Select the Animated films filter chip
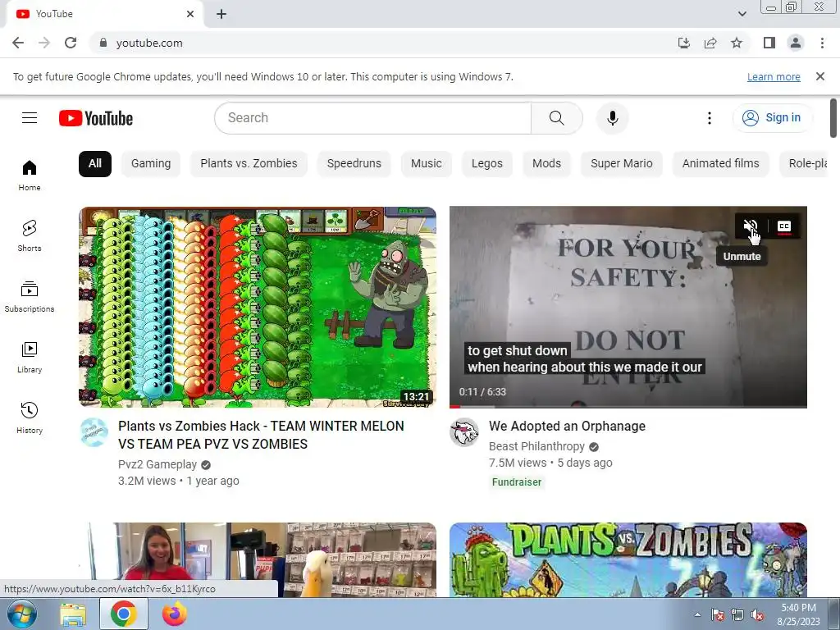This screenshot has height=630, width=840. click(x=720, y=164)
